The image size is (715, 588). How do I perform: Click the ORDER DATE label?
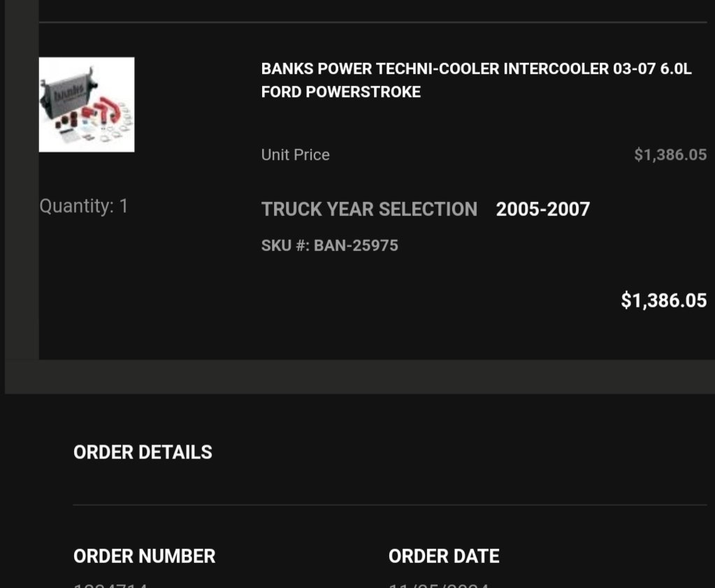(x=444, y=556)
